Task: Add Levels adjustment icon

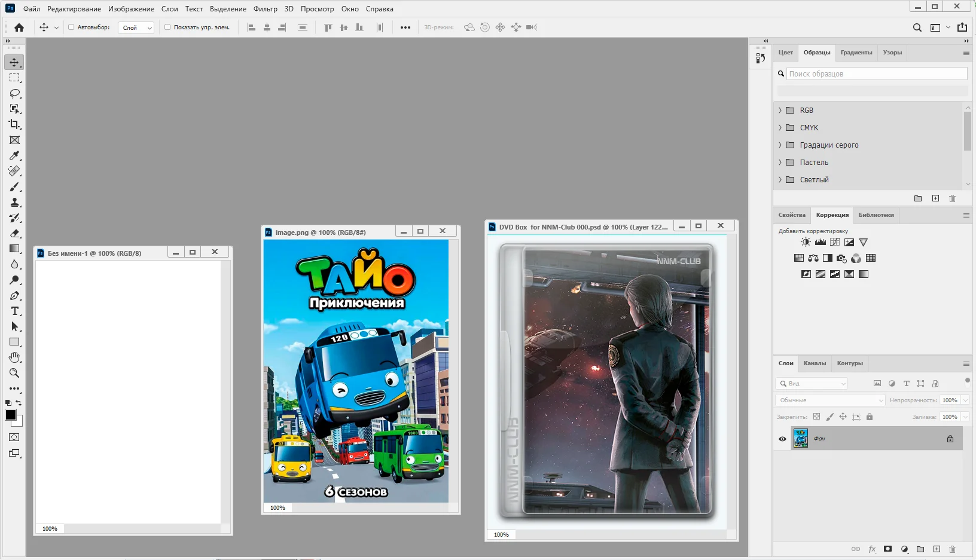Action: coord(821,242)
